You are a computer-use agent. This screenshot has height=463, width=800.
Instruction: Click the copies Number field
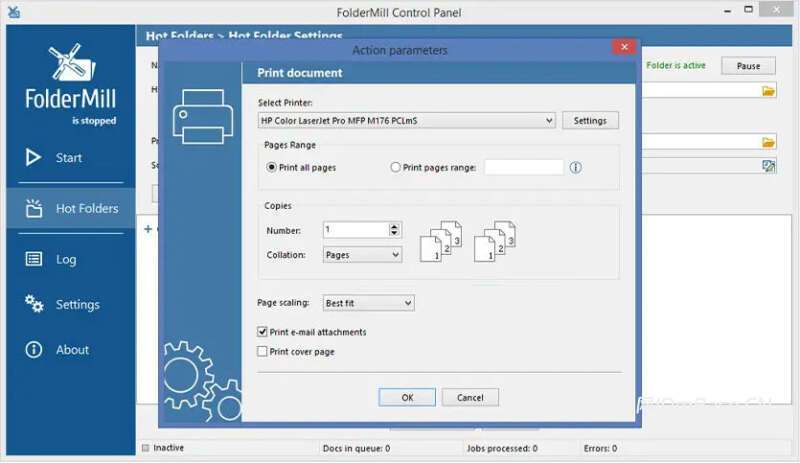(356, 230)
